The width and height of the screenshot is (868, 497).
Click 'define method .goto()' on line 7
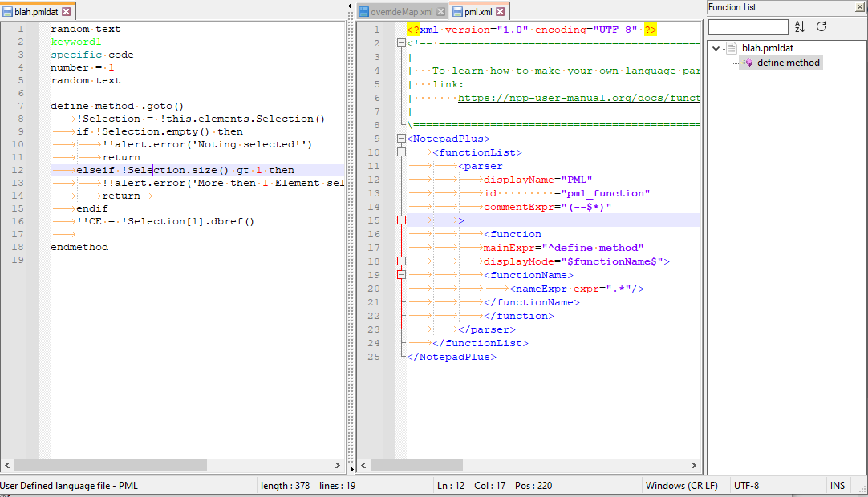(x=117, y=106)
